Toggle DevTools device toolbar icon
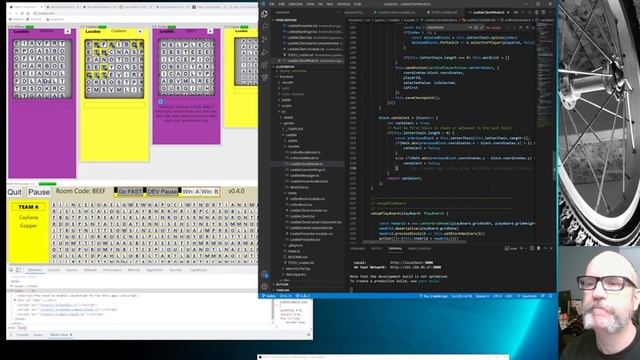This screenshot has height=360, width=640. tap(18, 270)
